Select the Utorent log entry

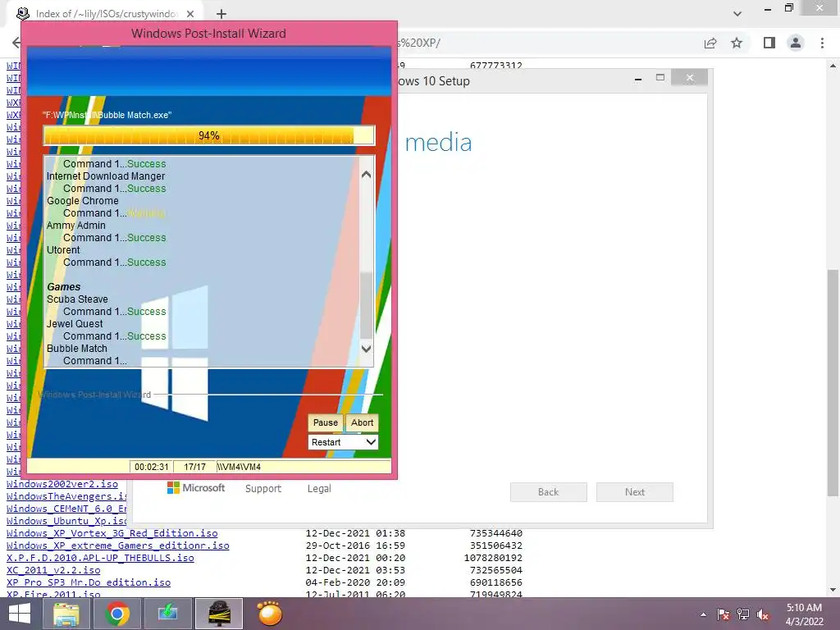pyautogui.click(x=62, y=250)
